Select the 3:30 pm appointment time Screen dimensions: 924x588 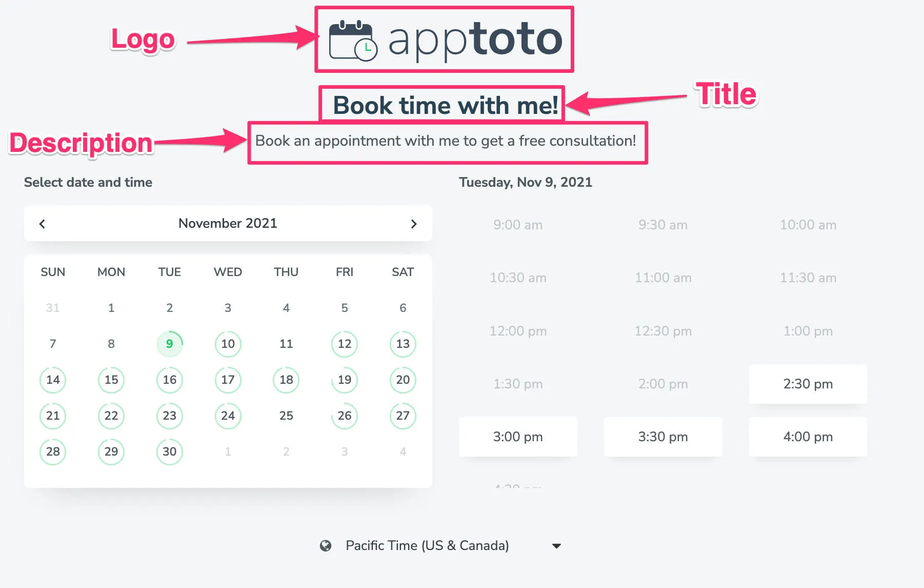662,437
